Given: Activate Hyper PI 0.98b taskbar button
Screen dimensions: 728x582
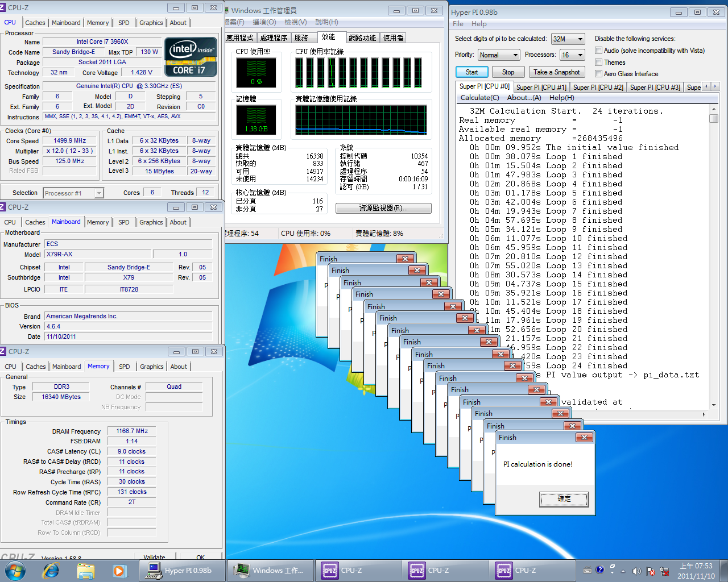Looking at the screenshot, I should coord(181,570).
